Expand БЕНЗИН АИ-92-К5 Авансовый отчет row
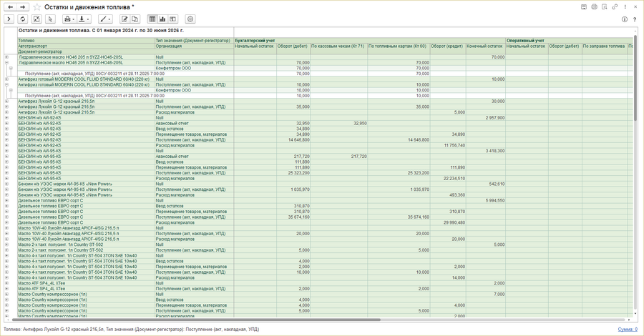 [6, 123]
